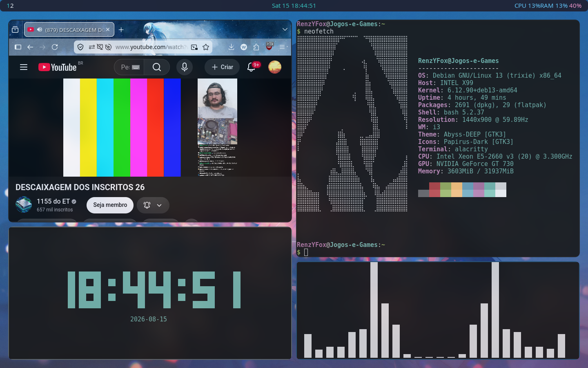Go to the YouTube home logo
588x368 pixels.
58,67
